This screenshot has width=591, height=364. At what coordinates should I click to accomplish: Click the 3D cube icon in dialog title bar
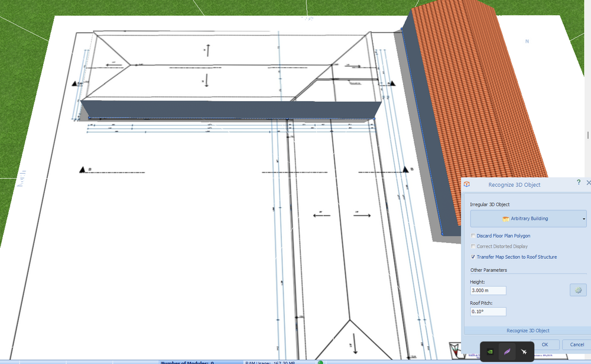point(466,184)
